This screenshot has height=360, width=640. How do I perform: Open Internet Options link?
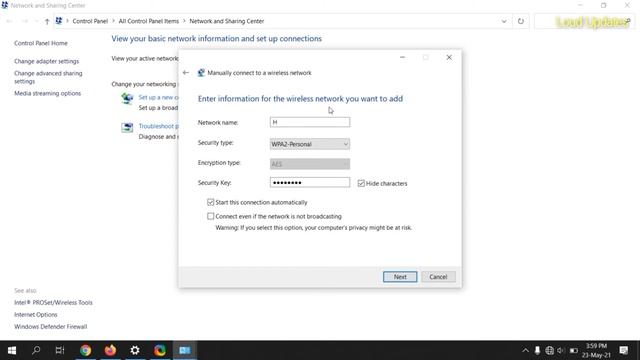tap(36, 315)
